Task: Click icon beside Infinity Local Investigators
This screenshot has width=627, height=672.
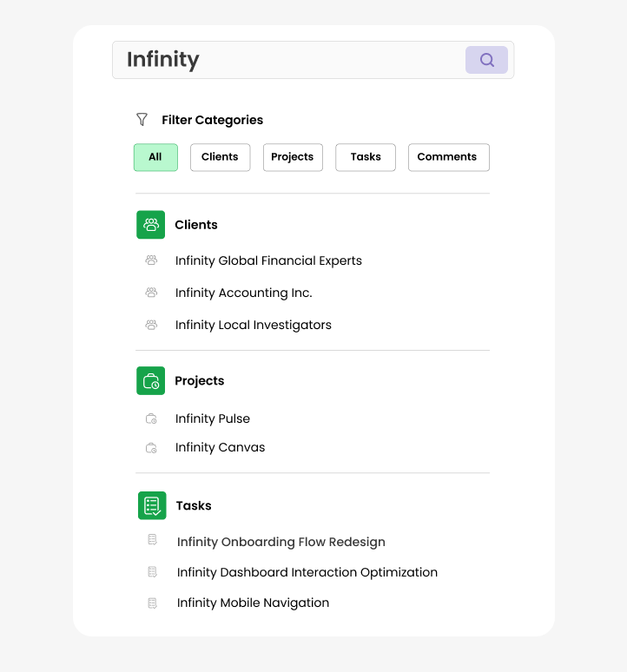Action: pyautogui.click(x=151, y=325)
